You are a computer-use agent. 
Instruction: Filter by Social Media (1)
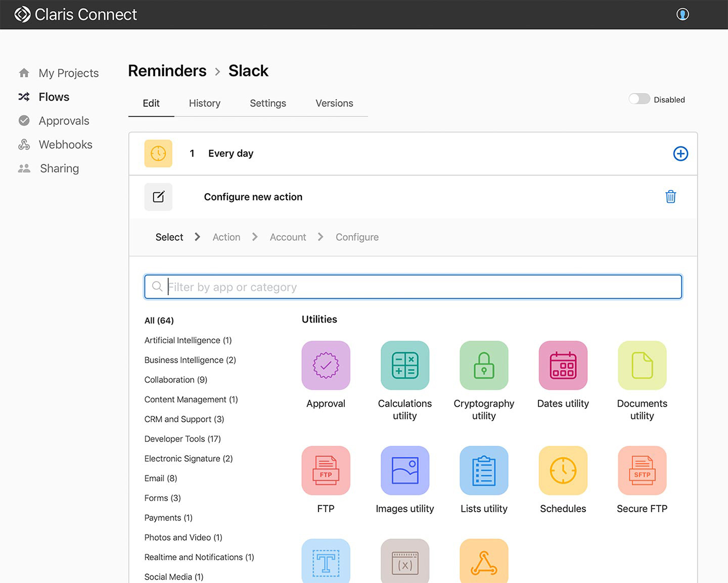point(174,577)
